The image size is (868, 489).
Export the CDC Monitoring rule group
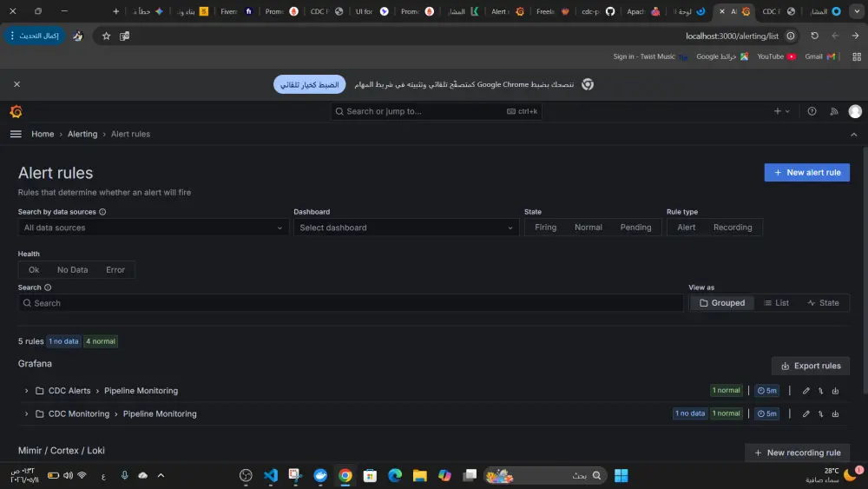tap(835, 413)
